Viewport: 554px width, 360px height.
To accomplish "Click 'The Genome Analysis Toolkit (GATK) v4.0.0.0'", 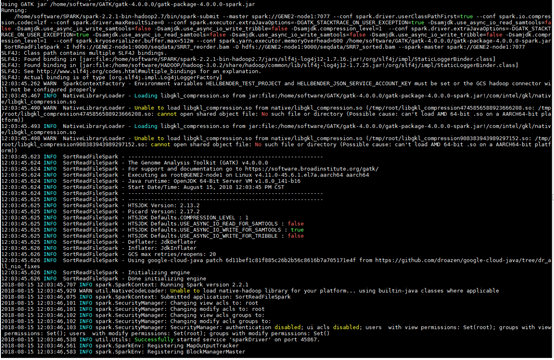I will pyautogui.click(x=198, y=163).
